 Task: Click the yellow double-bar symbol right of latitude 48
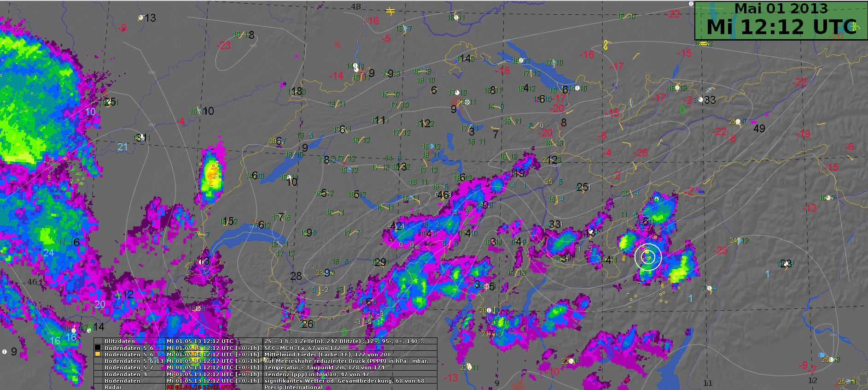(390, 12)
